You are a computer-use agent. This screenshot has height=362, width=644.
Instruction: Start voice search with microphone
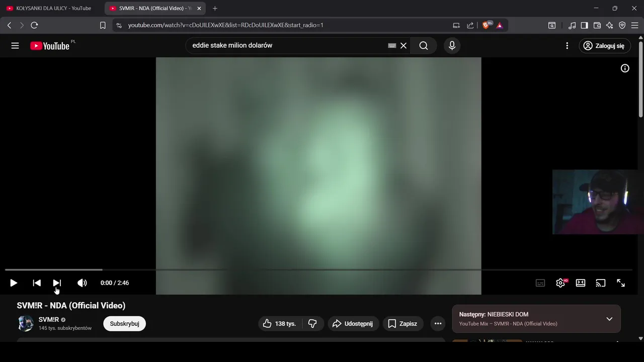[452, 46]
